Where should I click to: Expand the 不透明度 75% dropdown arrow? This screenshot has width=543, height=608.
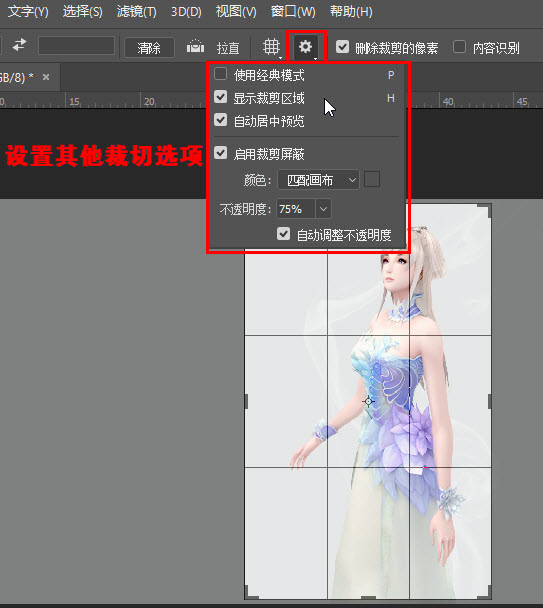click(323, 209)
